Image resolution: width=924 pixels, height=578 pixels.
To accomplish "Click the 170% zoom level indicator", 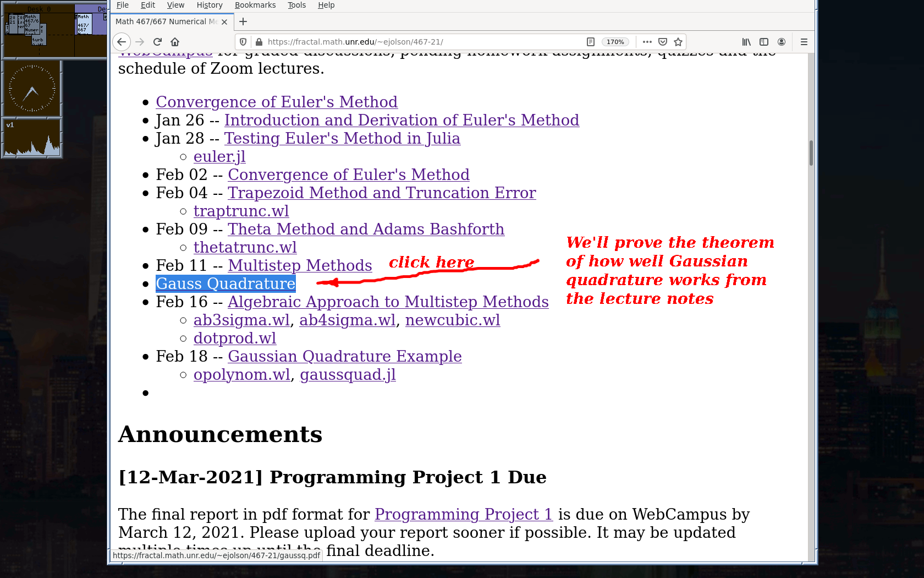I will (x=615, y=42).
